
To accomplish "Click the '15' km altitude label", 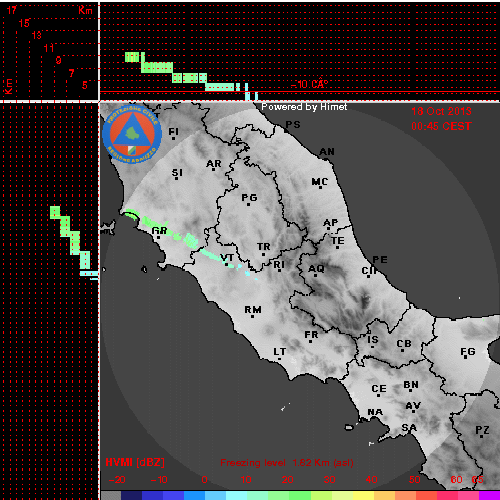I will tap(24, 23).
